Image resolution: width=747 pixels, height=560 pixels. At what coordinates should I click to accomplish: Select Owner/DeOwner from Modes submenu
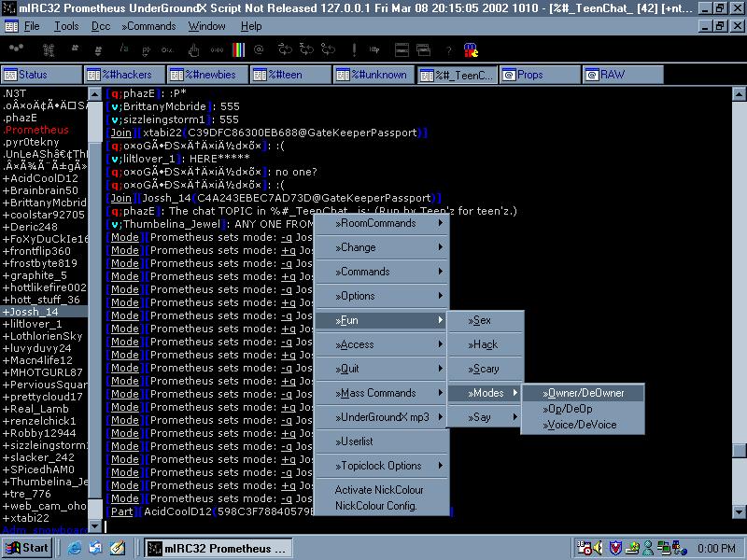click(x=584, y=393)
